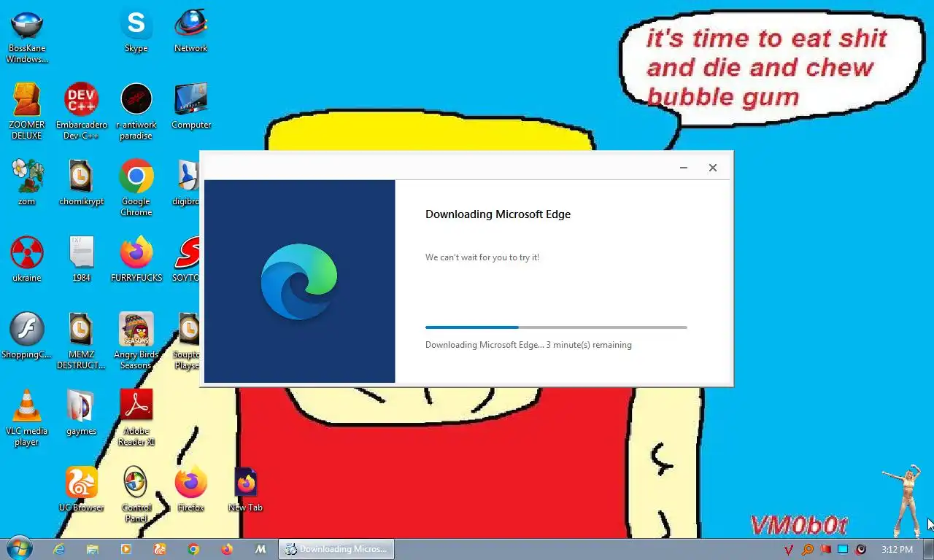Open ZOOMER DELUXE desktop shortcut
The width and height of the screenshot is (934, 560).
[x=27, y=111]
